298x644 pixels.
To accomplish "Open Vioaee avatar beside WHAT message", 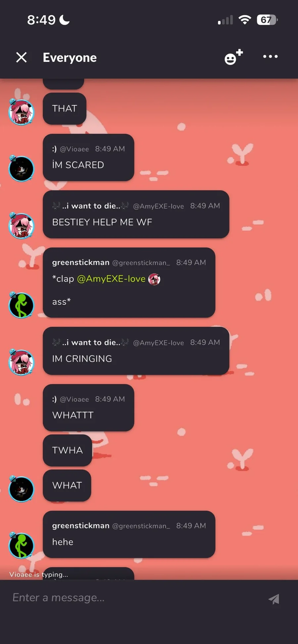I will (x=21, y=489).
